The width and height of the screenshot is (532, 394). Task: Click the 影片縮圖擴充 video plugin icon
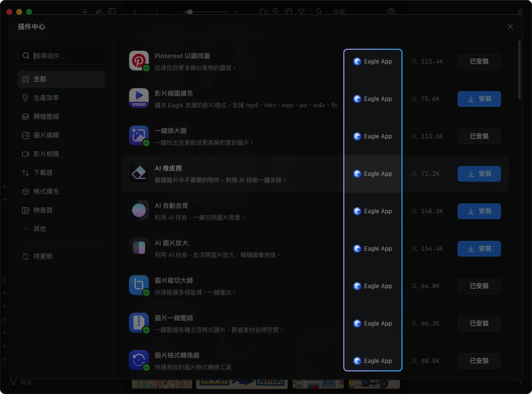point(139,98)
